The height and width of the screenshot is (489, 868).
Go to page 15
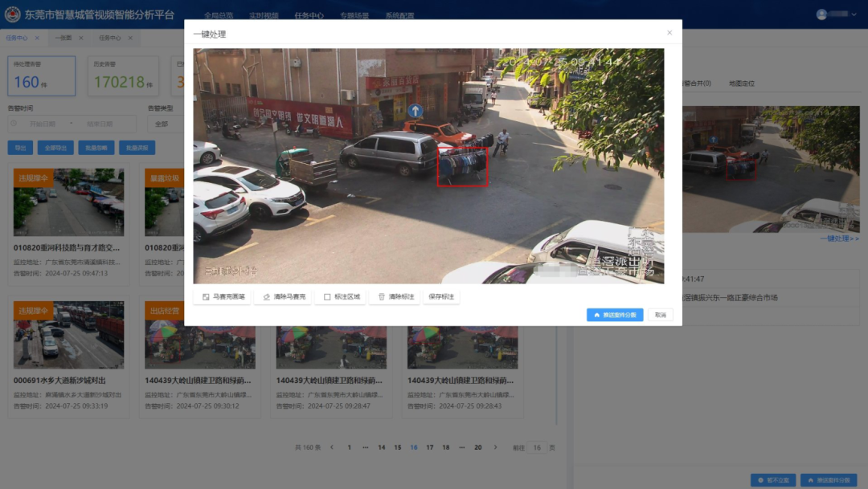[398, 447]
